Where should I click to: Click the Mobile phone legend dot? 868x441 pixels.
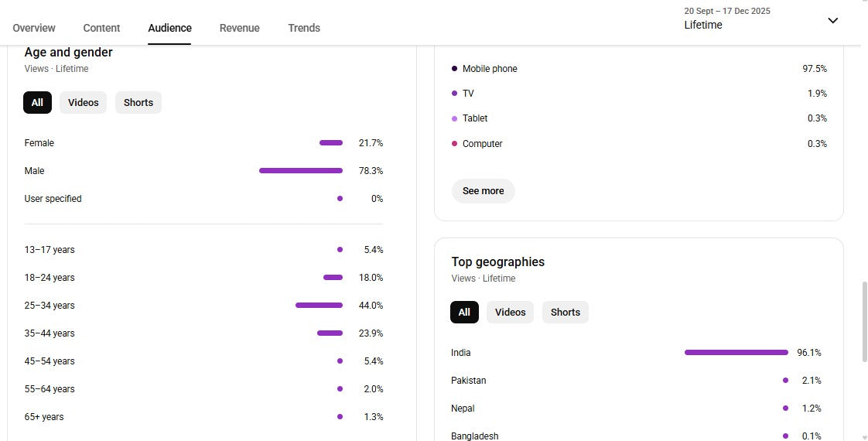pyautogui.click(x=454, y=69)
